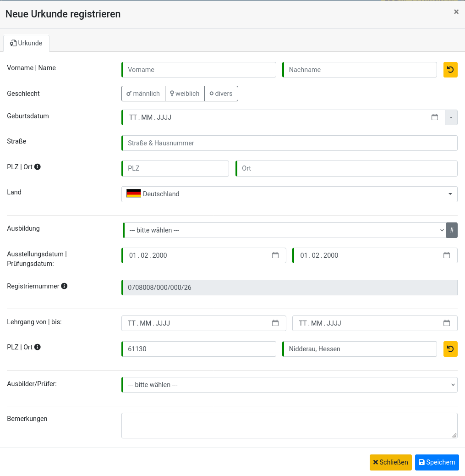This screenshot has width=465, height=476.
Task: Expand the Ausbilder/Prüfer dropdown
Action: pyautogui.click(x=290, y=385)
